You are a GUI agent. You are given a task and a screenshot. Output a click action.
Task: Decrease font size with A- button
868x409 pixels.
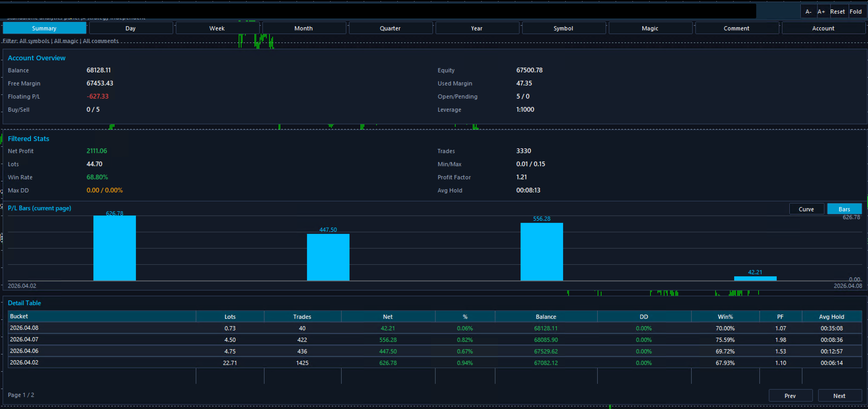(808, 12)
